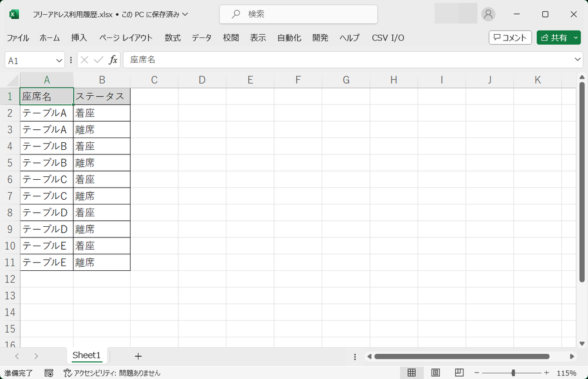Select column B header
The image size is (588, 379).
point(102,80)
